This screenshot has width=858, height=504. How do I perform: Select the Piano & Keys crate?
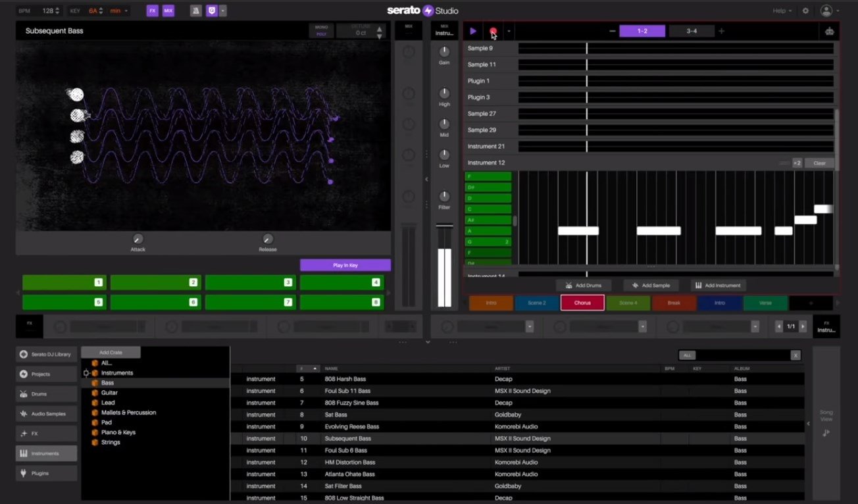pyautogui.click(x=118, y=432)
